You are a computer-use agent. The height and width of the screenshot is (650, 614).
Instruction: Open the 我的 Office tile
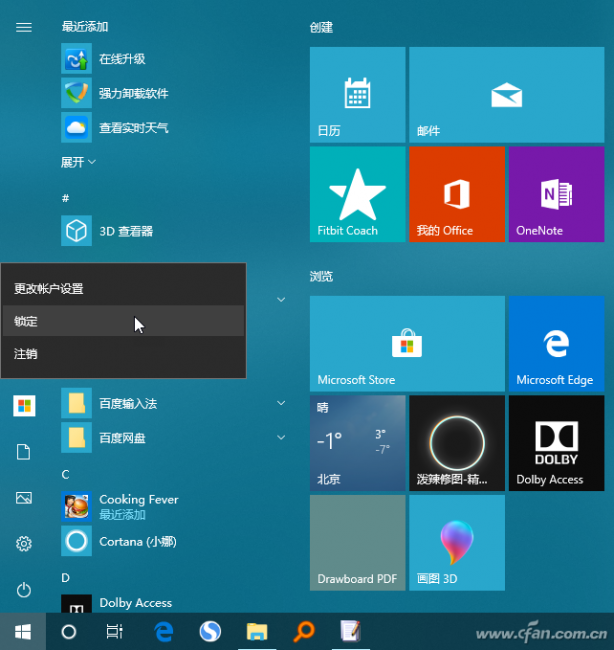457,194
